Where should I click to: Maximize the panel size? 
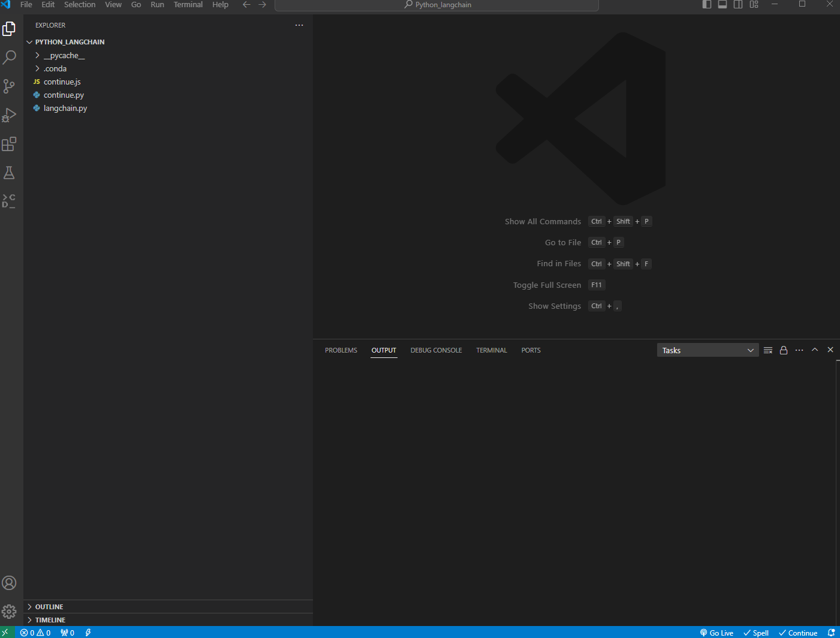[x=815, y=350]
